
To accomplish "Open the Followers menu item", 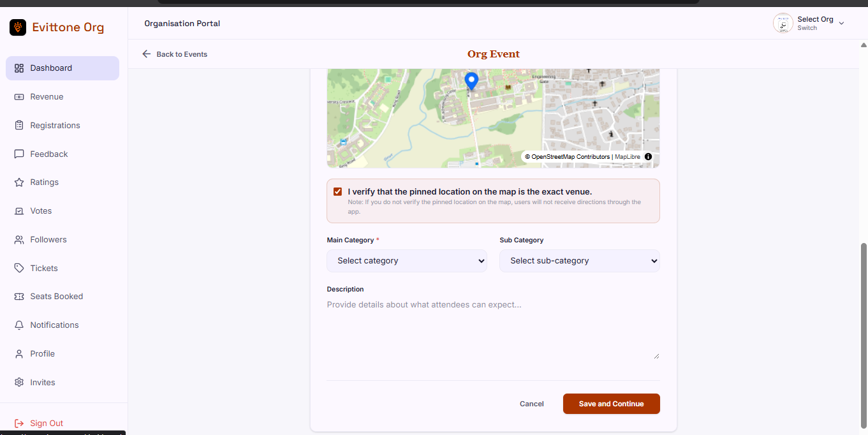I will 63,240.
